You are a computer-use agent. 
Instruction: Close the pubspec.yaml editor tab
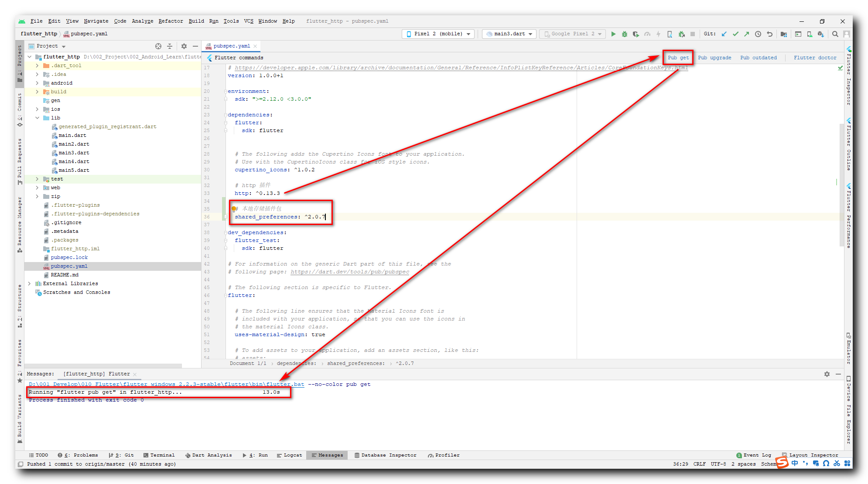pyautogui.click(x=255, y=46)
